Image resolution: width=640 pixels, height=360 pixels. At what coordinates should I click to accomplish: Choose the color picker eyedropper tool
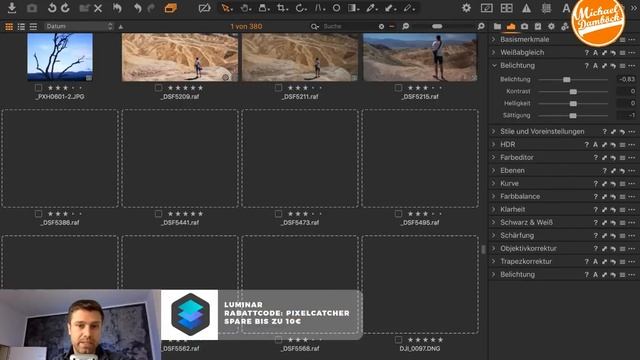tap(371, 8)
